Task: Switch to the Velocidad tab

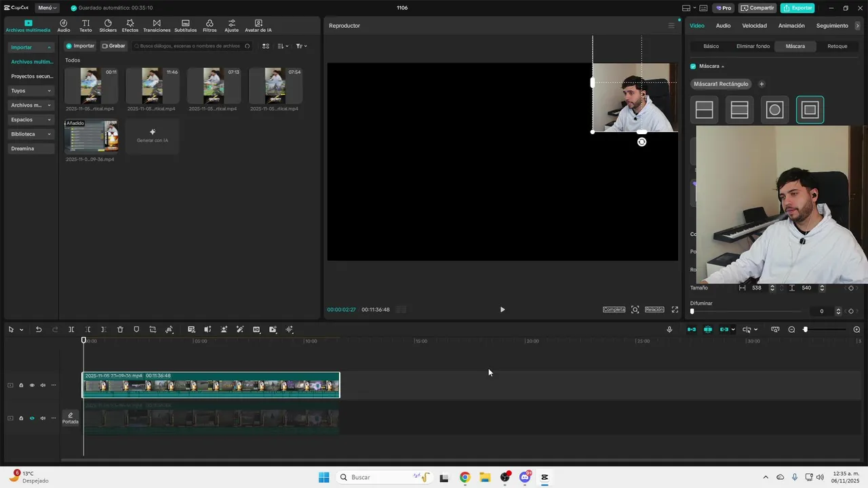Action: (754, 26)
